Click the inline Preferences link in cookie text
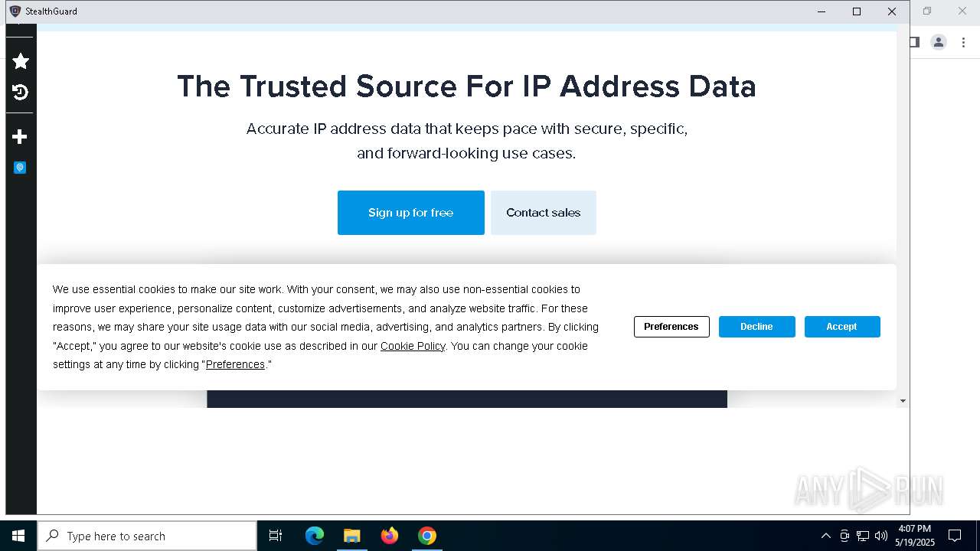Image resolution: width=980 pixels, height=551 pixels. coord(235,364)
